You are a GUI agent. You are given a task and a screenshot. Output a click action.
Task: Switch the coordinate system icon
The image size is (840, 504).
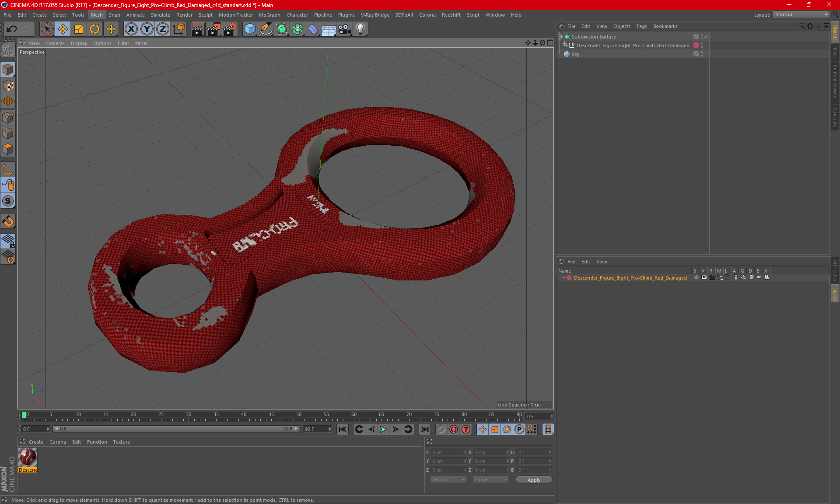click(x=179, y=29)
